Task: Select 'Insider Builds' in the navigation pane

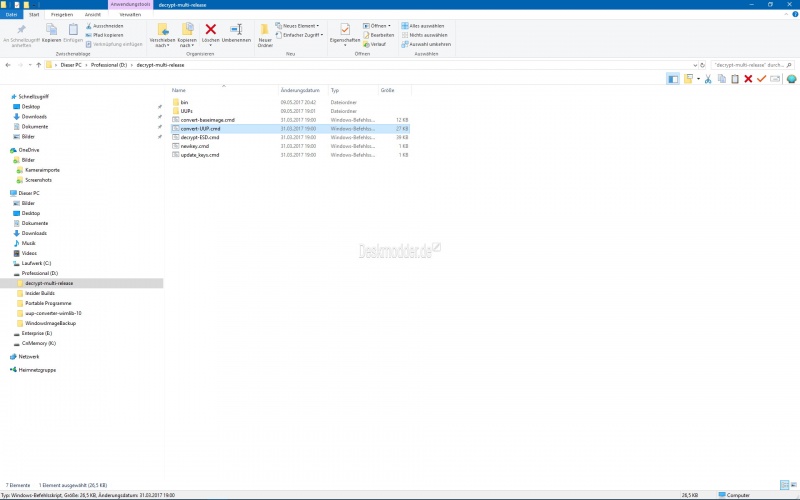Action: (39, 293)
